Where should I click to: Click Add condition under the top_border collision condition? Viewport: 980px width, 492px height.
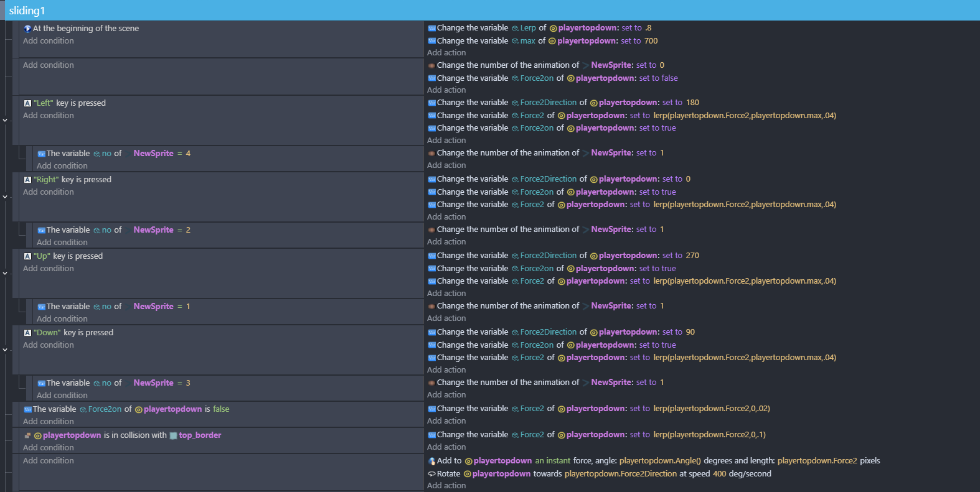point(49,448)
